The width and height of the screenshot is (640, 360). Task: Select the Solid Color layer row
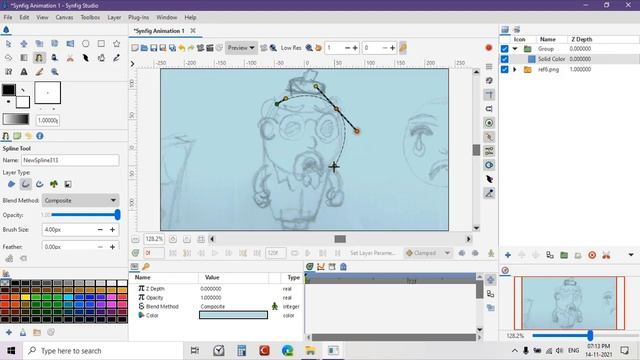pos(569,59)
